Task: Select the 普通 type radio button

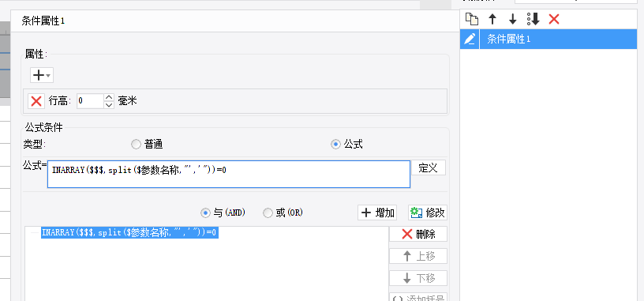Action: point(136,145)
